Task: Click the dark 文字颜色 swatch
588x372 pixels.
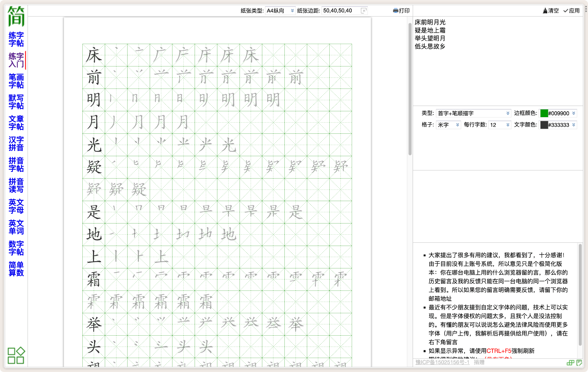Action: pyautogui.click(x=544, y=125)
